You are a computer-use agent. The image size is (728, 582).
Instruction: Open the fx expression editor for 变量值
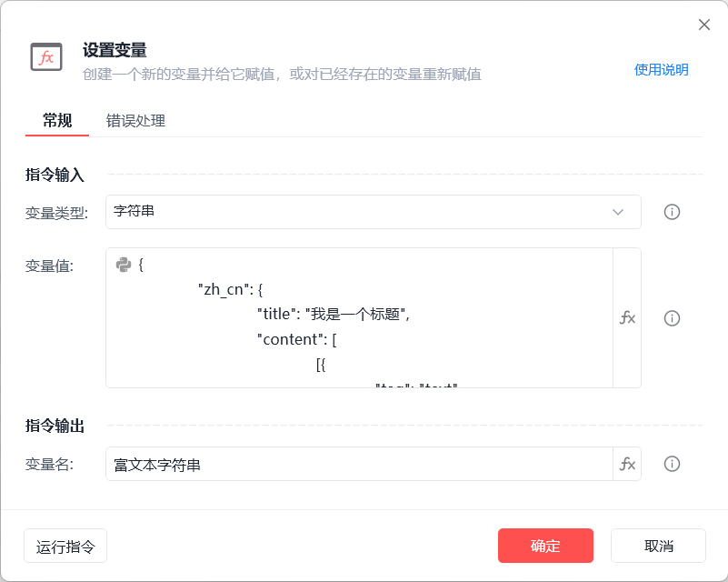pos(627,317)
